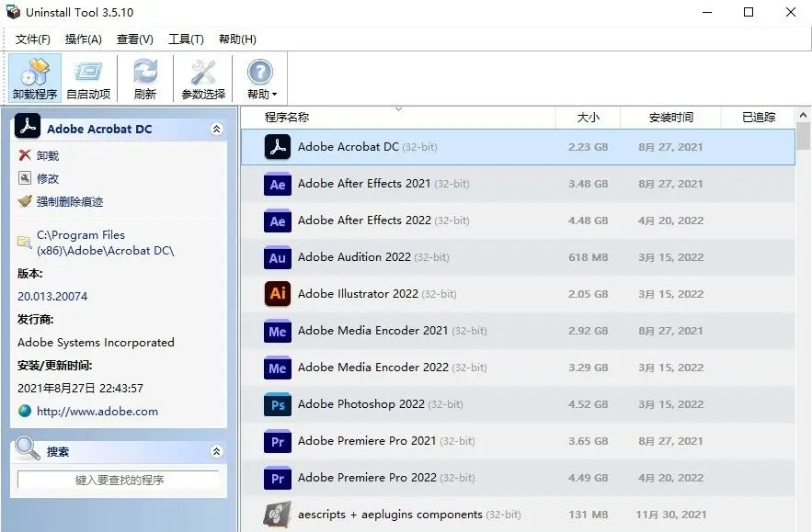
Task: Open the 工具(T) menu
Action: click(x=186, y=40)
